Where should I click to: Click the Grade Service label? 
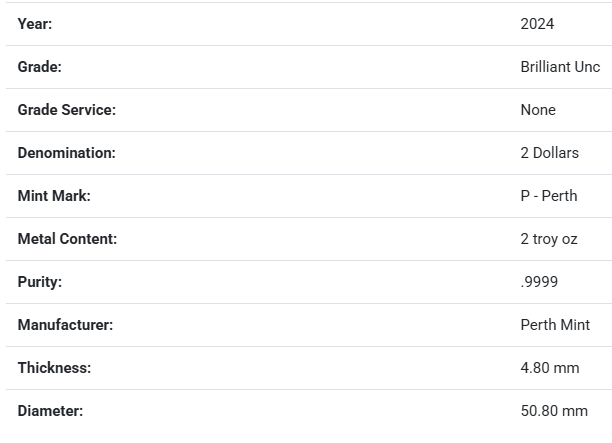click(66, 110)
